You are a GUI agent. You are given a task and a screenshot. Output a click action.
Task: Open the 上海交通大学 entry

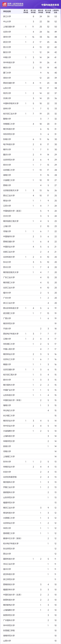tap(9, 27)
